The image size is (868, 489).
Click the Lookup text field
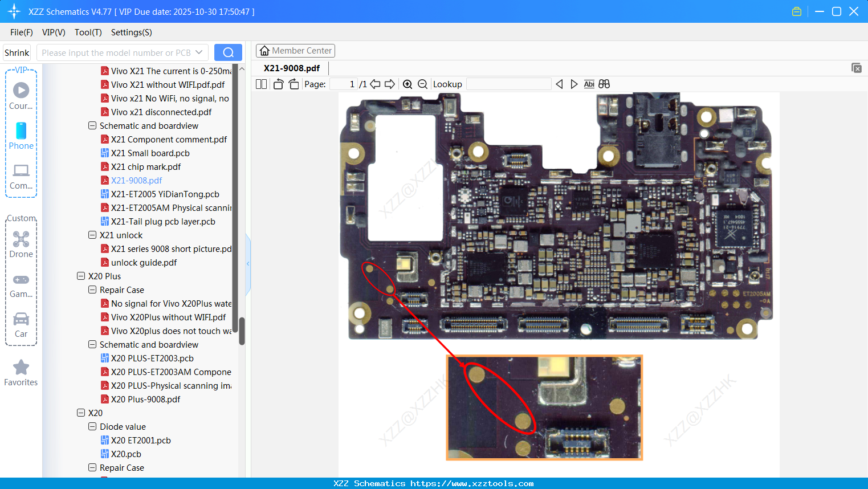[x=509, y=84]
